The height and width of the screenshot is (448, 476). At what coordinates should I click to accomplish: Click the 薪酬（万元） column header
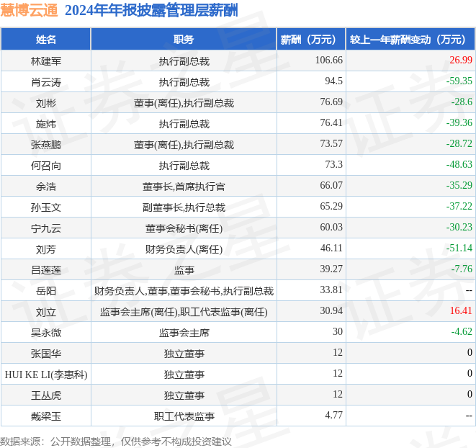click(311, 40)
